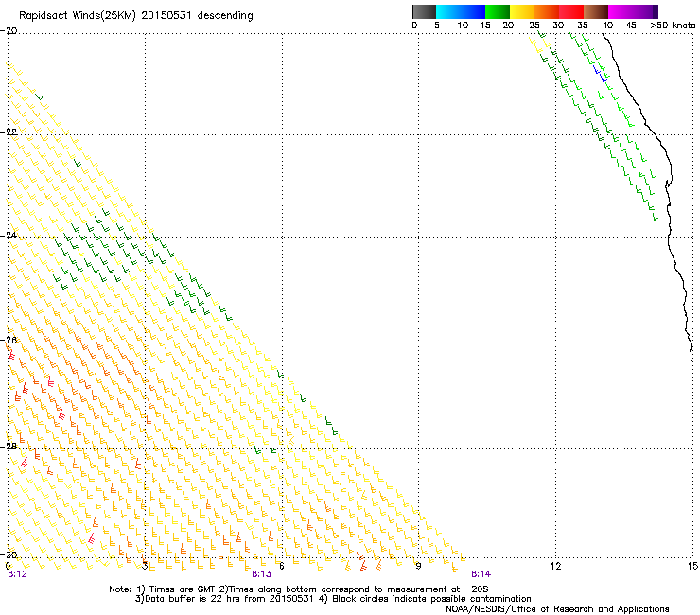Click the '25' color scale label
This screenshot has width=700, height=615.
click(534, 26)
